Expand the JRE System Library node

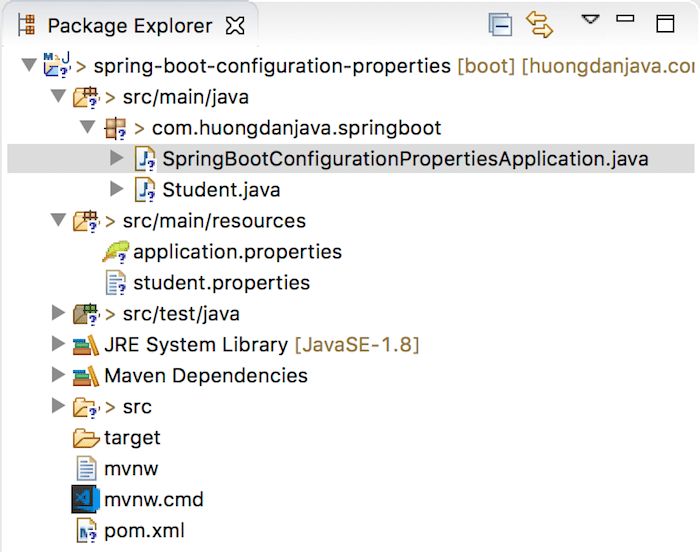point(58,343)
